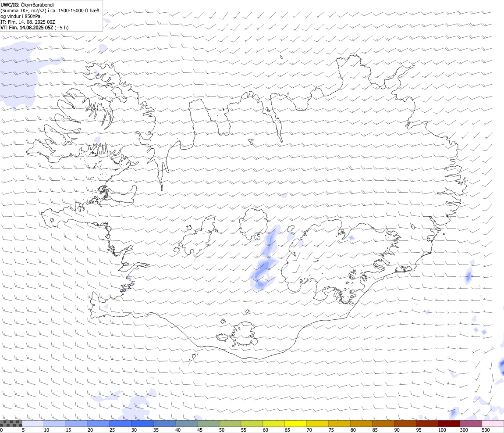Choose the 70–75 golden yellow legend swatch
The image size is (504, 433).
point(318,423)
